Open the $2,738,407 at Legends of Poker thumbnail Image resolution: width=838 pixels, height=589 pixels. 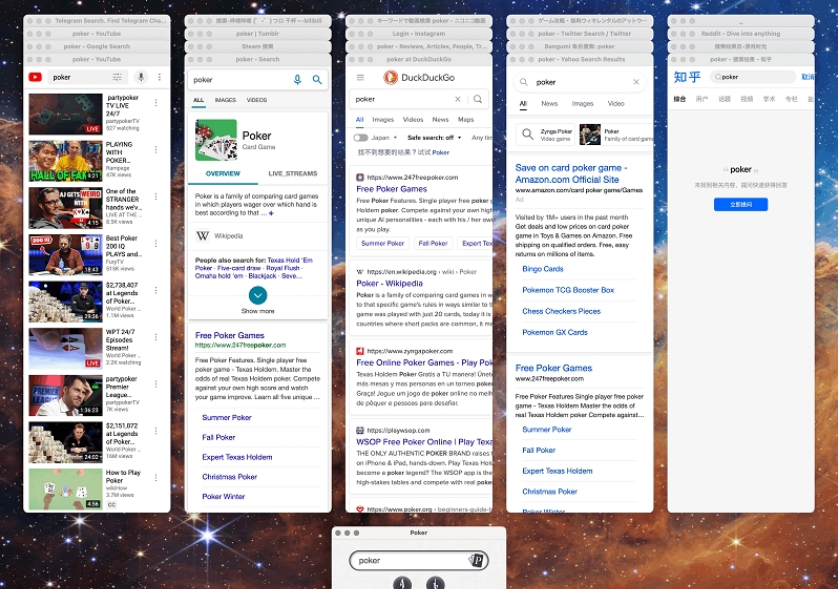click(66, 302)
